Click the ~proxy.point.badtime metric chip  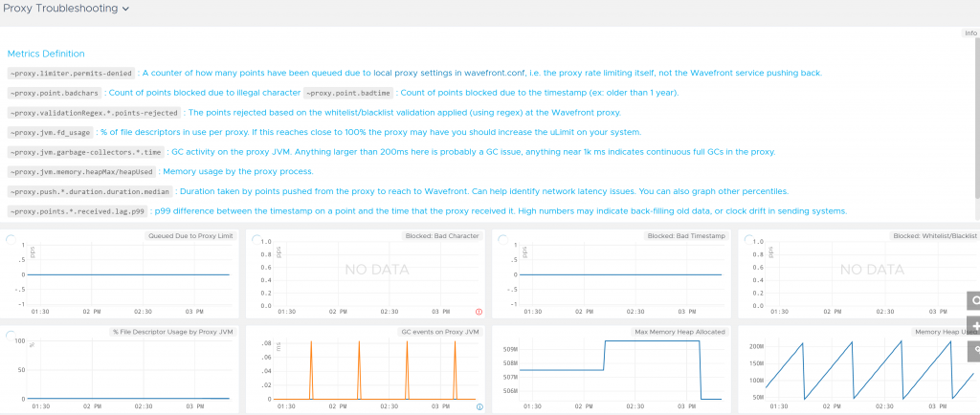[x=348, y=93]
